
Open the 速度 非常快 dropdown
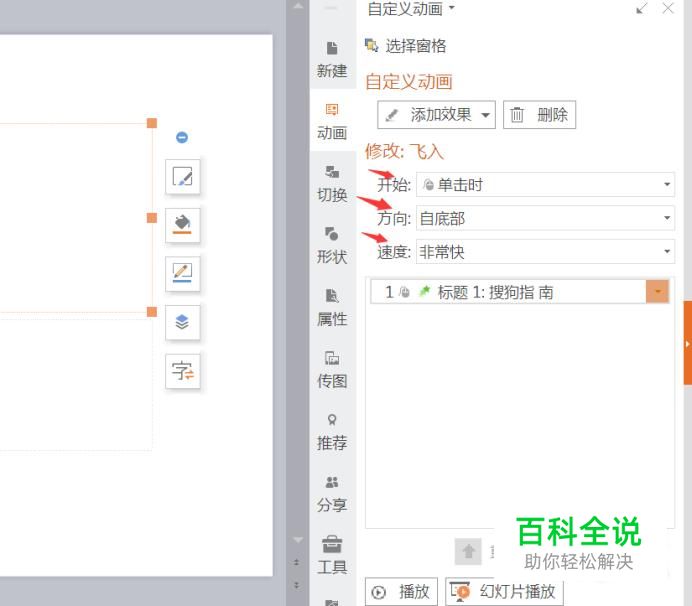pyautogui.click(x=545, y=252)
